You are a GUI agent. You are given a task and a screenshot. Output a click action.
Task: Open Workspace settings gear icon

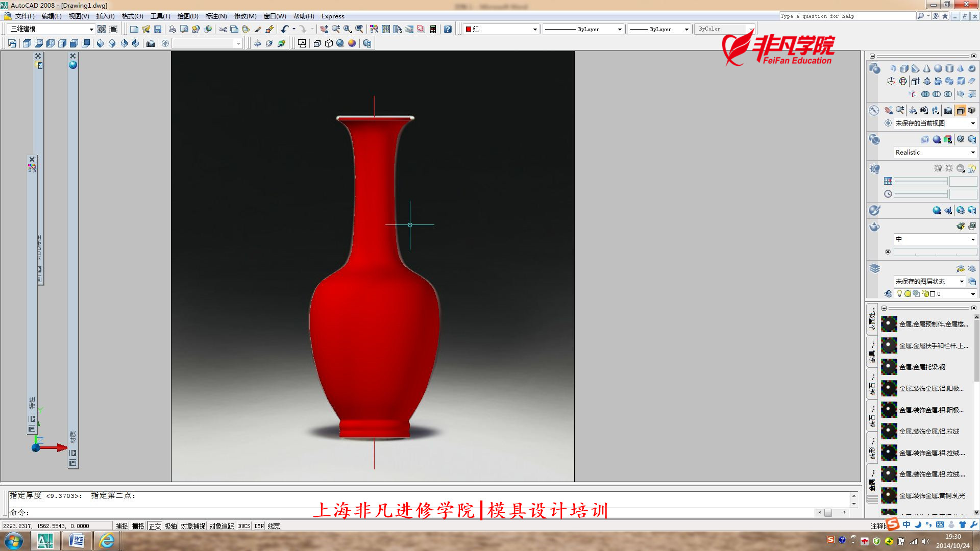(102, 29)
